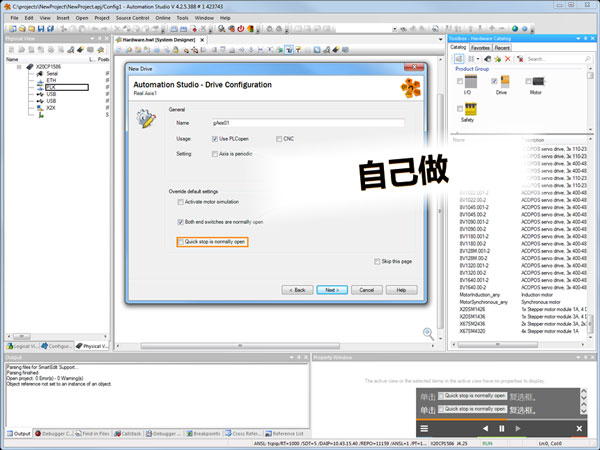
Task: Enable Activate motor simulation checkbox
Action: click(181, 202)
